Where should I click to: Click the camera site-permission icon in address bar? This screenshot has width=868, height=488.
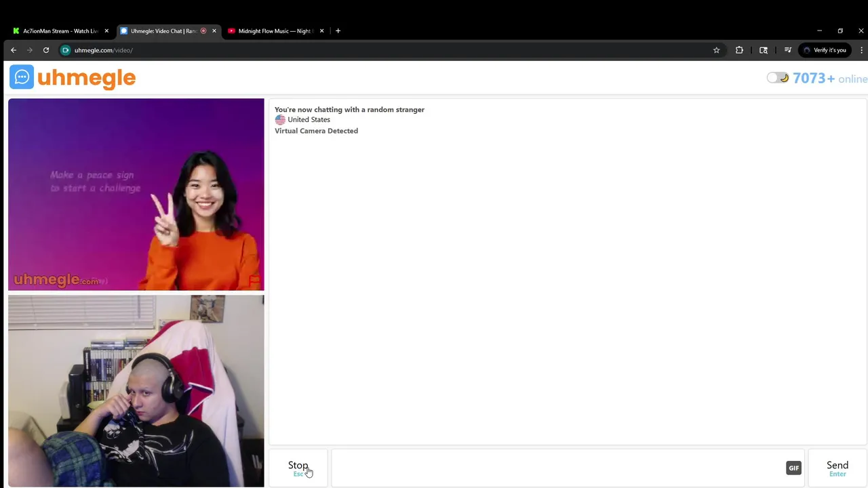(66, 50)
